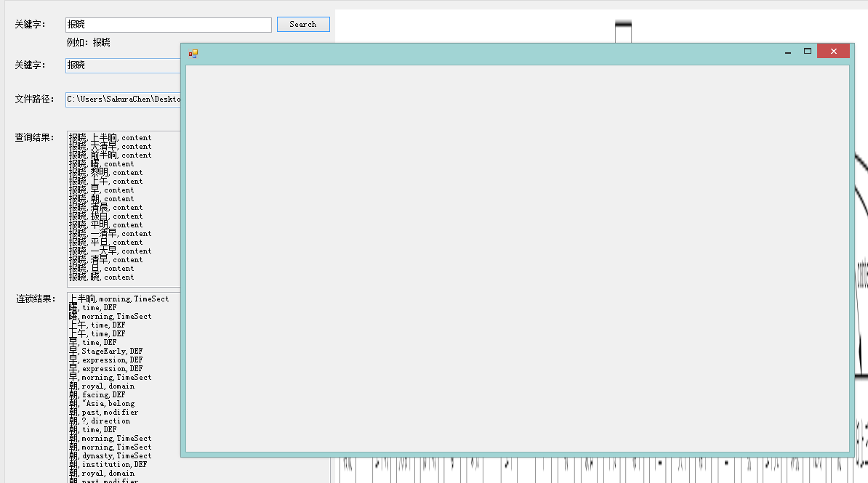Viewport: 868px width, 483px height.
Task: Focus the top keyword input field
Action: point(168,25)
